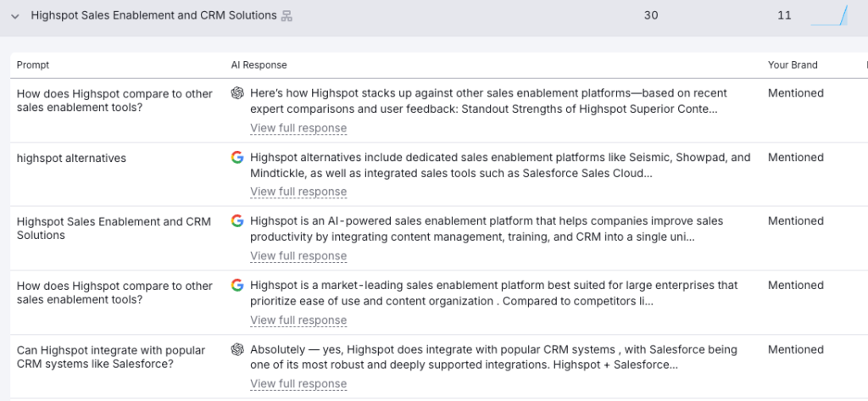Viewport: 868px width, 401px height.
Task: Click the Google icon beside 'Highspot is an AI-powered'
Action: pos(237,221)
